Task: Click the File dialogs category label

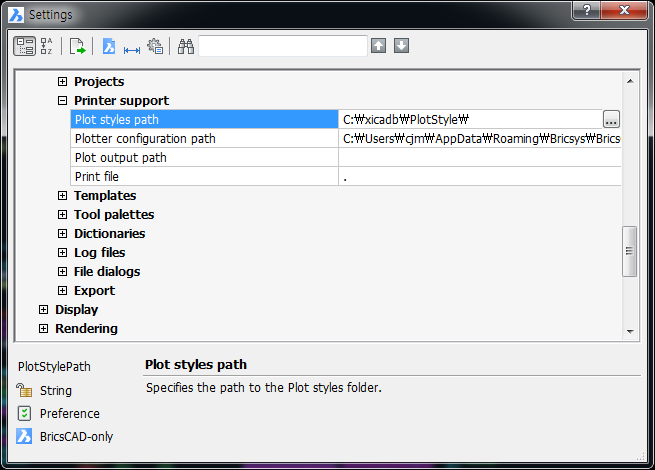Action: coord(107,272)
